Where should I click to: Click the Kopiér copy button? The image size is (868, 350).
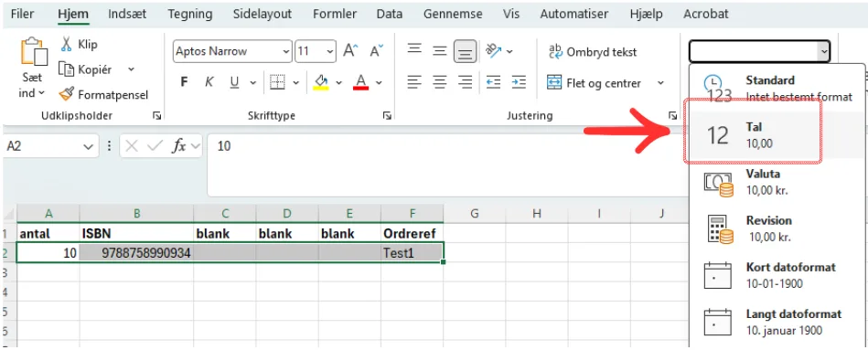tap(86, 69)
